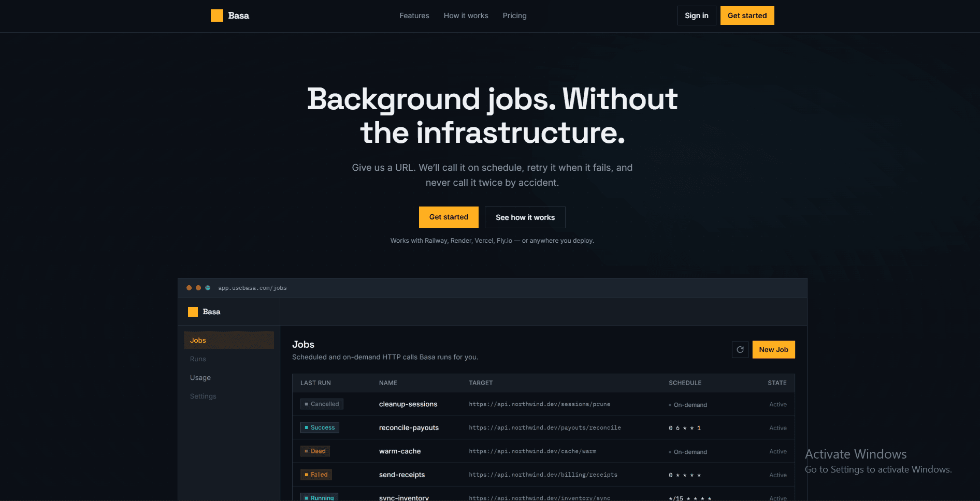Click the NAME column header
Viewport: 980px width, 501px height.
(388, 383)
